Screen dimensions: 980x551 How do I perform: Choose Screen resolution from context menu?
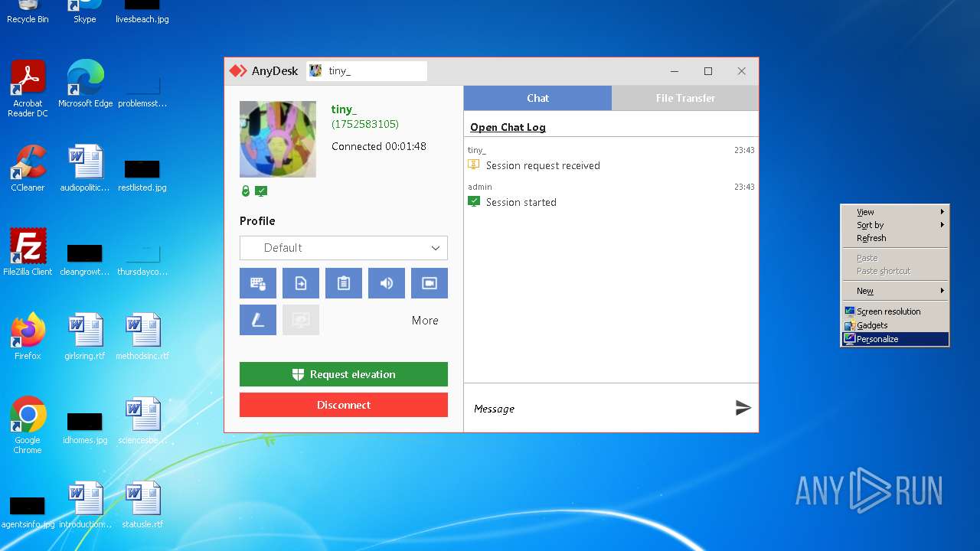click(x=895, y=311)
